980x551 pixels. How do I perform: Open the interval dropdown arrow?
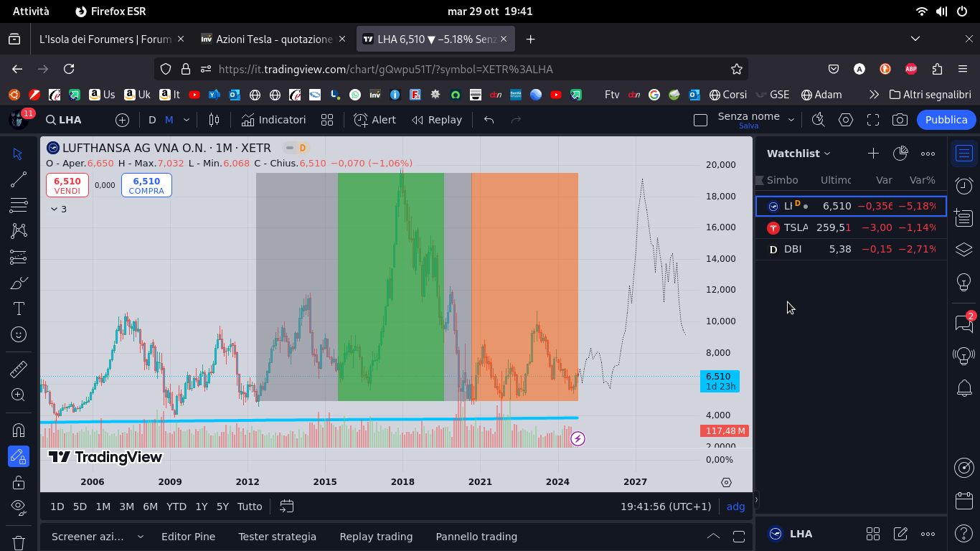187,120
